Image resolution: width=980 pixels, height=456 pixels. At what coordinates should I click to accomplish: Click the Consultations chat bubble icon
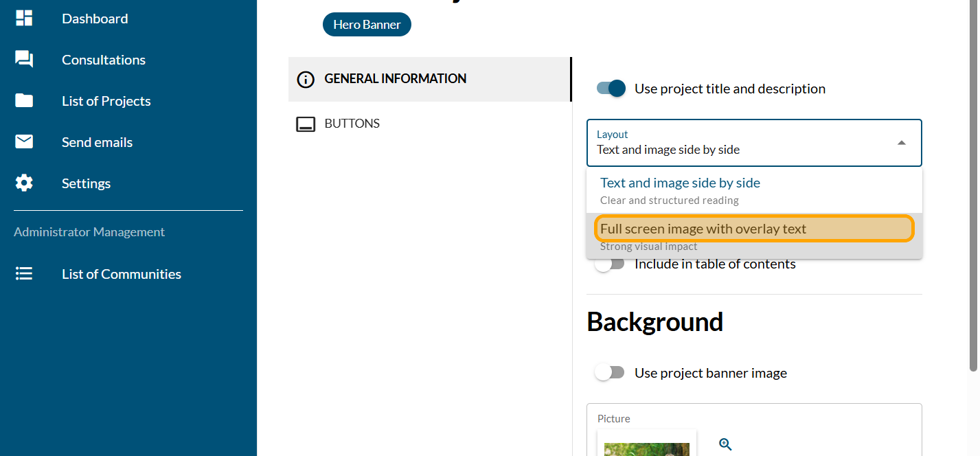(x=24, y=60)
